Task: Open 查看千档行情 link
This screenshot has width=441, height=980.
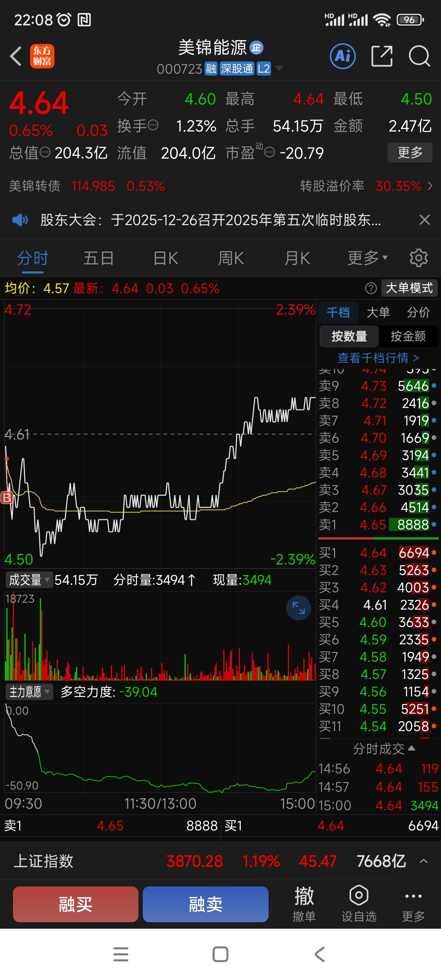Action: point(378,358)
